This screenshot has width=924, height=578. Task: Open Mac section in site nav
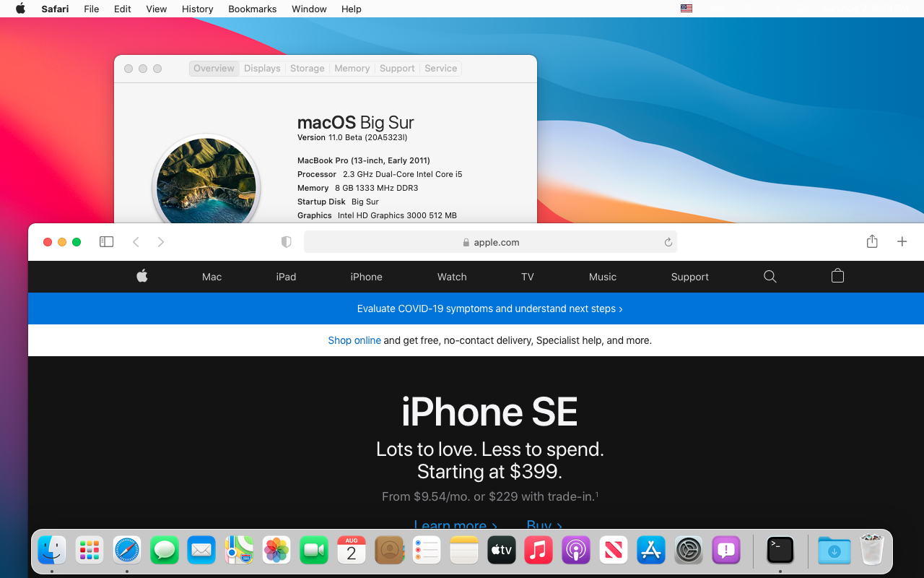(212, 277)
